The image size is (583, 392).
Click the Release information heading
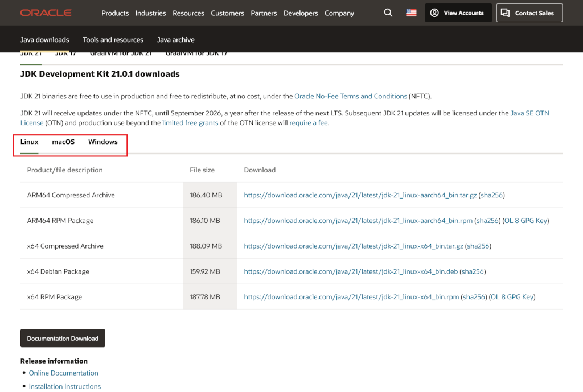54,361
